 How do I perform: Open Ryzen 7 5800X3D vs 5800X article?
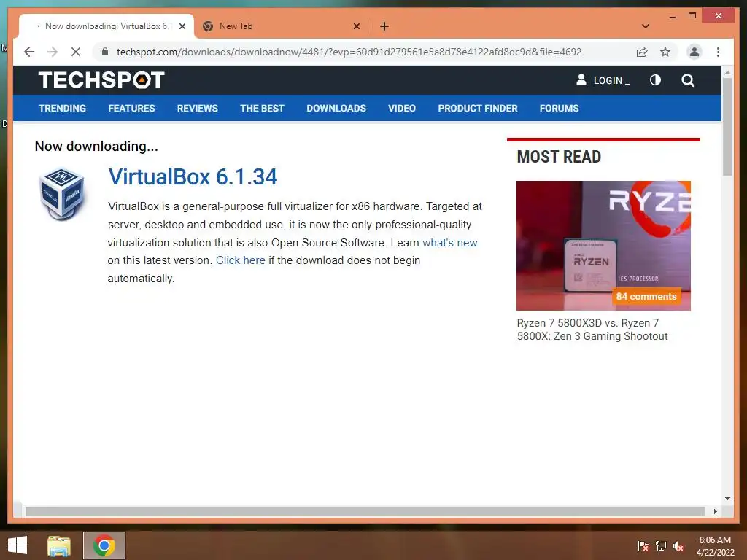point(592,330)
